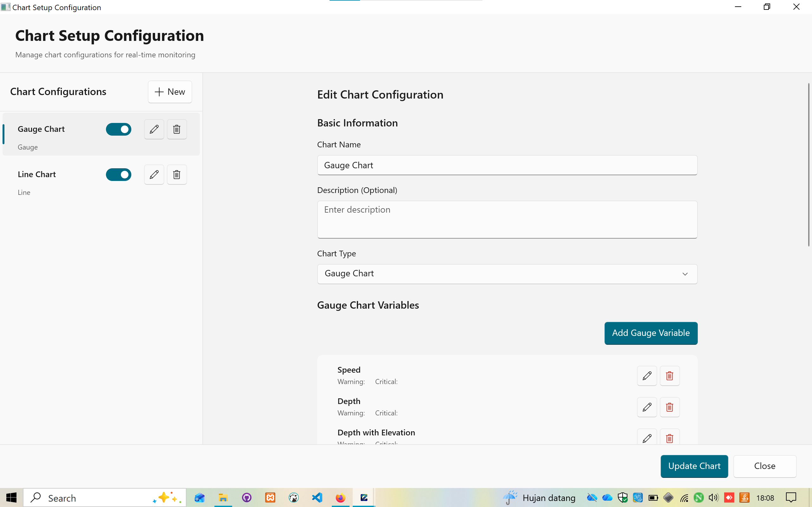Edit the Gauge Chart configuration pencil icon
This screenshot has height=507, width=812.
(154, 129)
